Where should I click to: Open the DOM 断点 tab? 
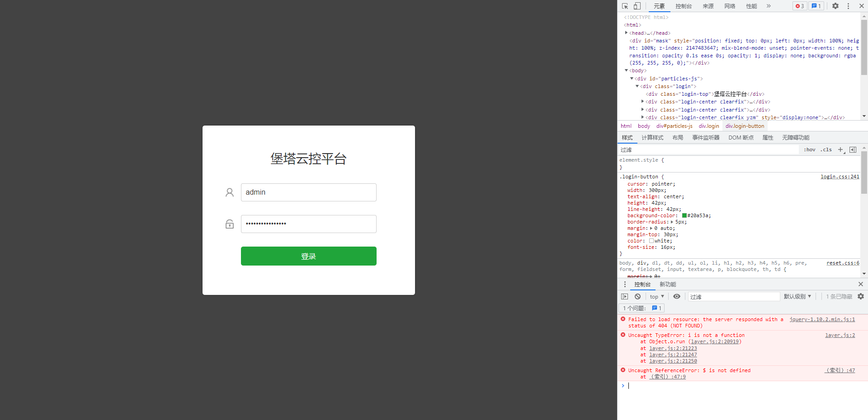tap(741, 138)
